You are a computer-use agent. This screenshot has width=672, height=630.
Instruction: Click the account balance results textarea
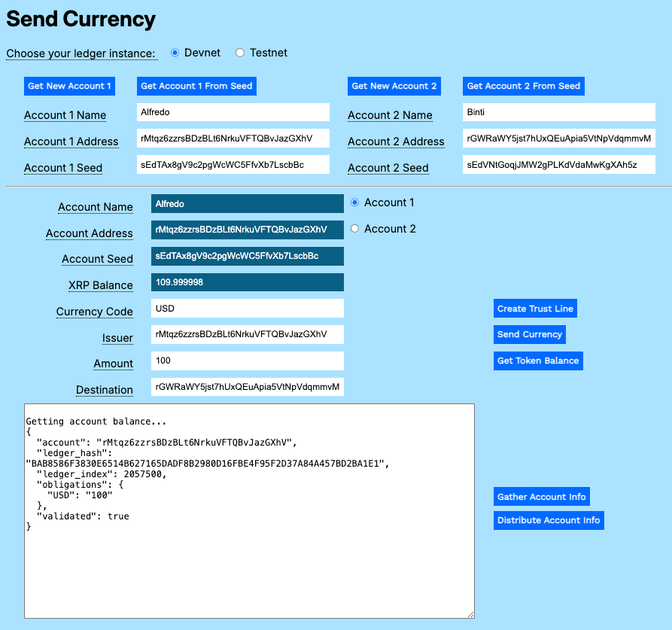[x=248, y=512]
